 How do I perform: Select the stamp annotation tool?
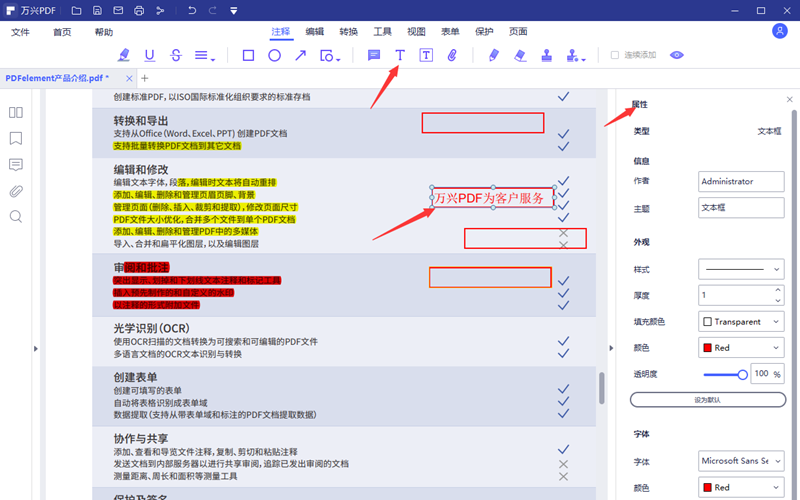point(547,55)
